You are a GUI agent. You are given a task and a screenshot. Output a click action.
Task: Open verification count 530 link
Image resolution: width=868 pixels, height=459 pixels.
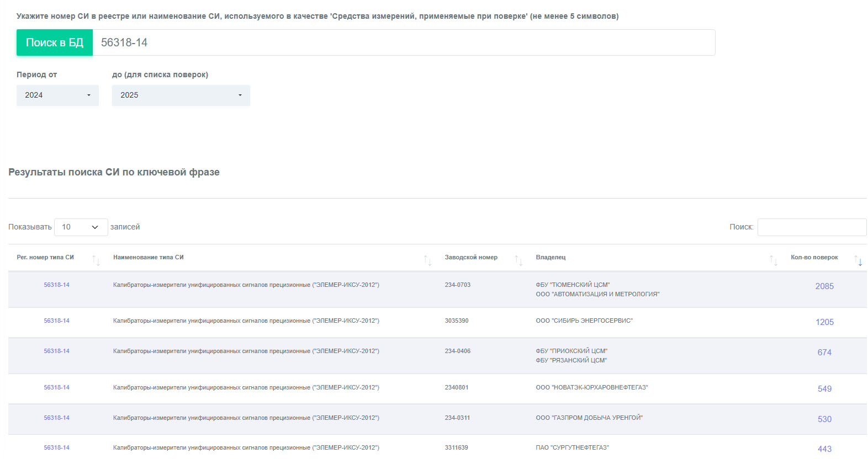[824, 419]
